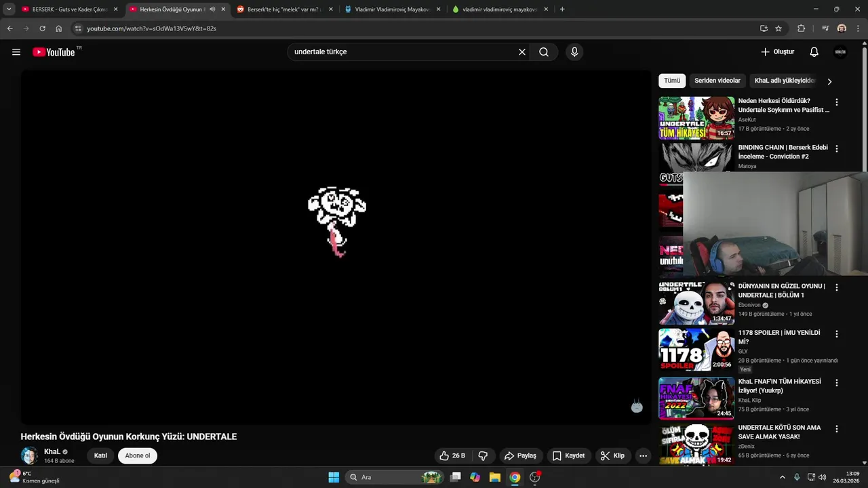868x488 pixels.
Task: Open a new browser tab with plus button
Action: (x=562, y=9)
